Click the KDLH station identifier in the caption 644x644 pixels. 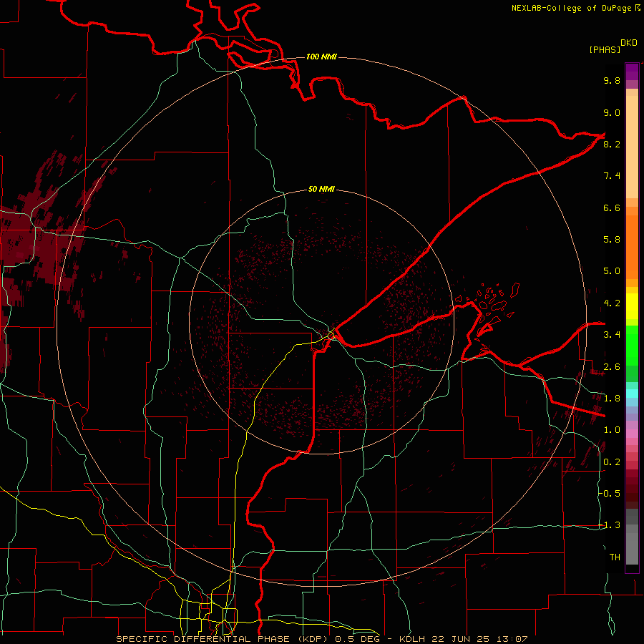coord(414,639)
